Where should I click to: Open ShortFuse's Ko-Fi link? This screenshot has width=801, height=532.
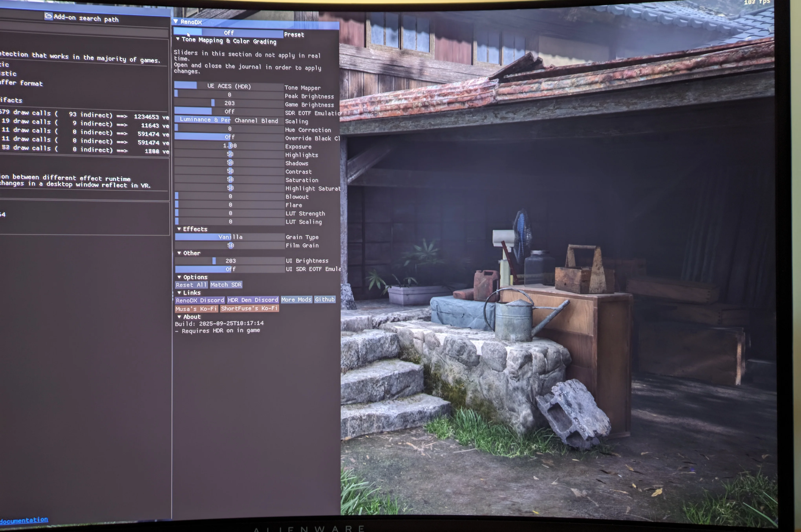(250, 308)
